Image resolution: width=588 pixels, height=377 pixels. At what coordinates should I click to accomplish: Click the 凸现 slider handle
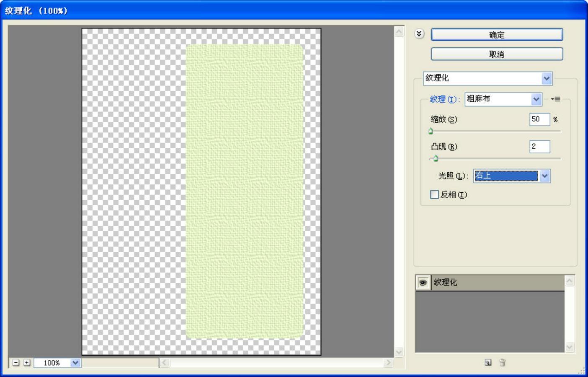point(436,159)
